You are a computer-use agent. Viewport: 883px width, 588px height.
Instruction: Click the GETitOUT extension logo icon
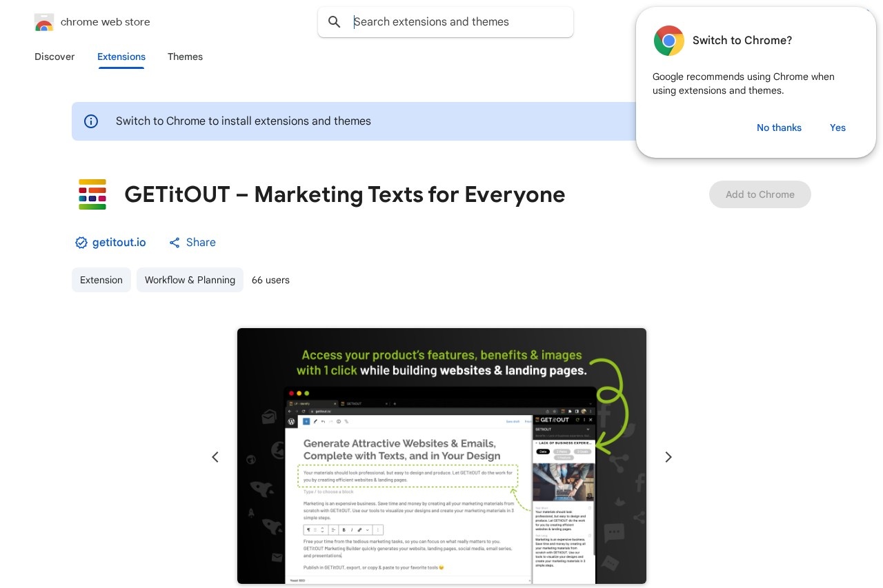pos(92,194)
